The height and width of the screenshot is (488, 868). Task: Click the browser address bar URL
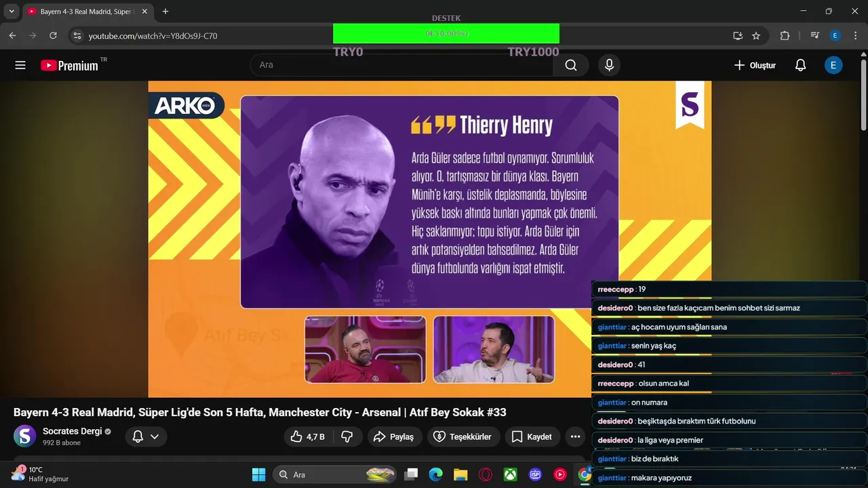click(x=153, y=35)
